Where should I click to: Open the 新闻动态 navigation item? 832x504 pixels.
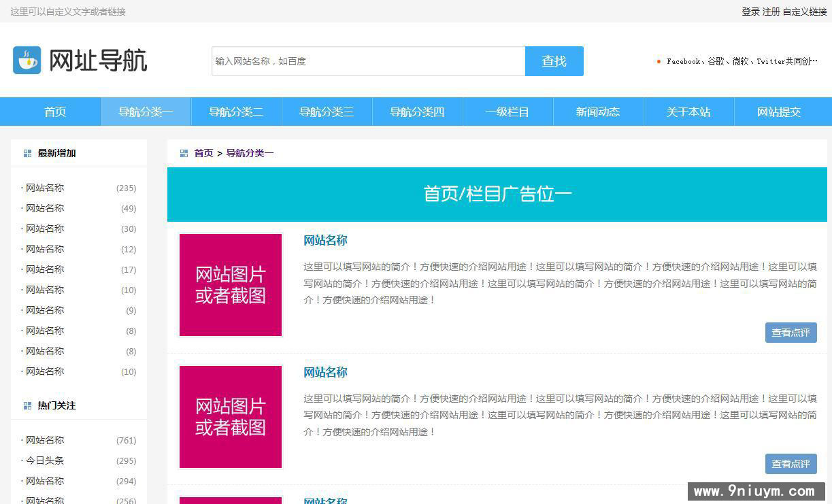tap(598, 112)
